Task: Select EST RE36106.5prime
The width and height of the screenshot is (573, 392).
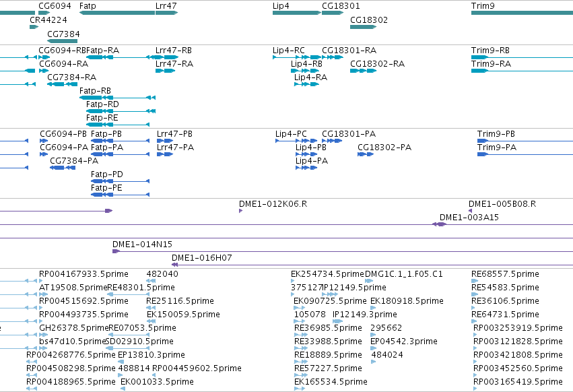Action: 506,301
